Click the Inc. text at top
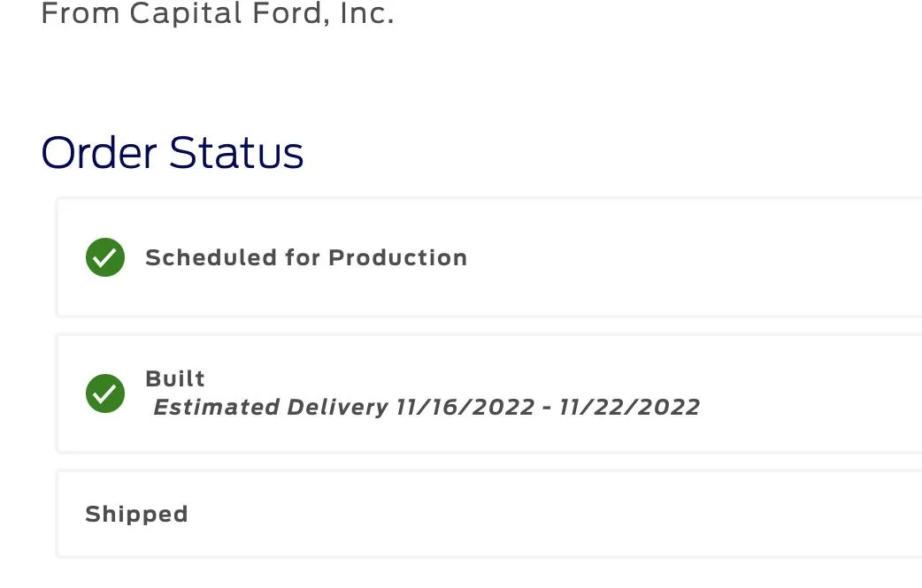This screenshot has width=922, height=588. pos(366,14)
